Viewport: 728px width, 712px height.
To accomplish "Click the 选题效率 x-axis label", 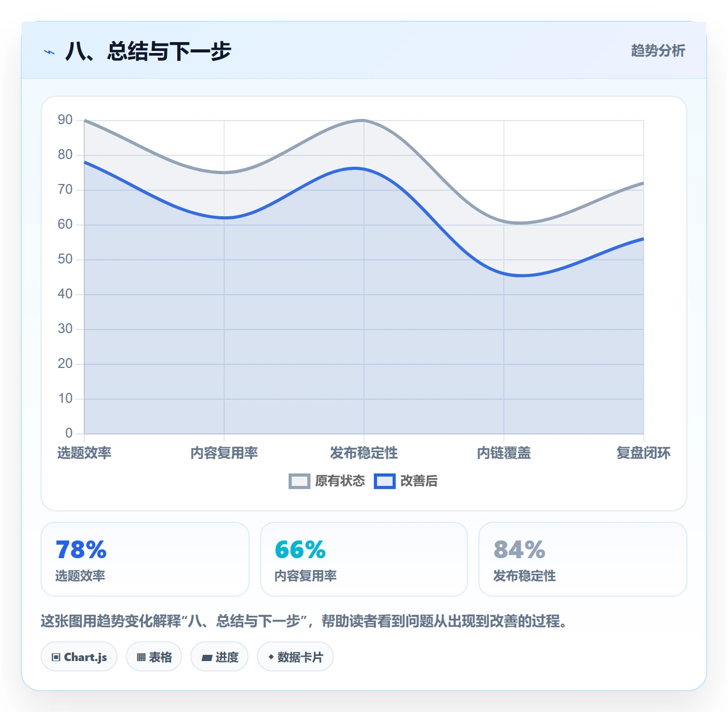I will (x=84, y=453).
